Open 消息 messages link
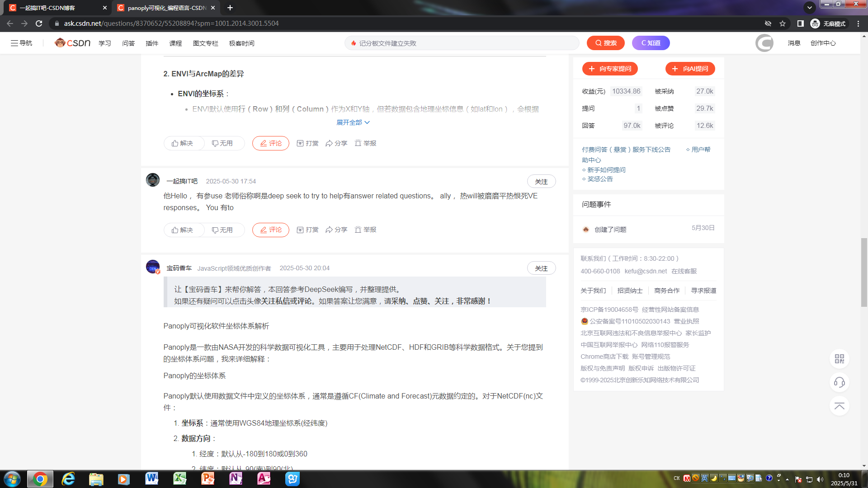Viewport: 868px width, 488px height. click(794, 43)
